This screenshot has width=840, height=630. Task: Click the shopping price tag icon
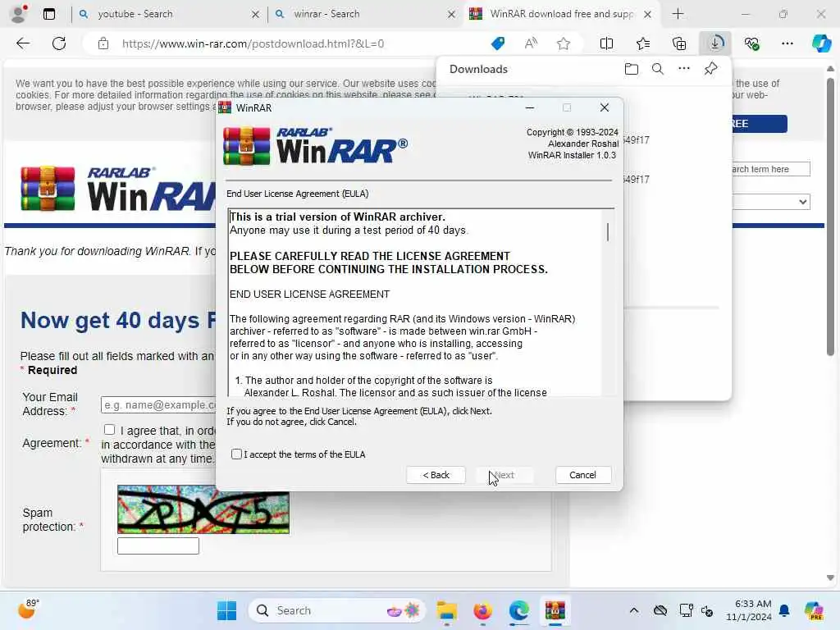tap(498, 43)
